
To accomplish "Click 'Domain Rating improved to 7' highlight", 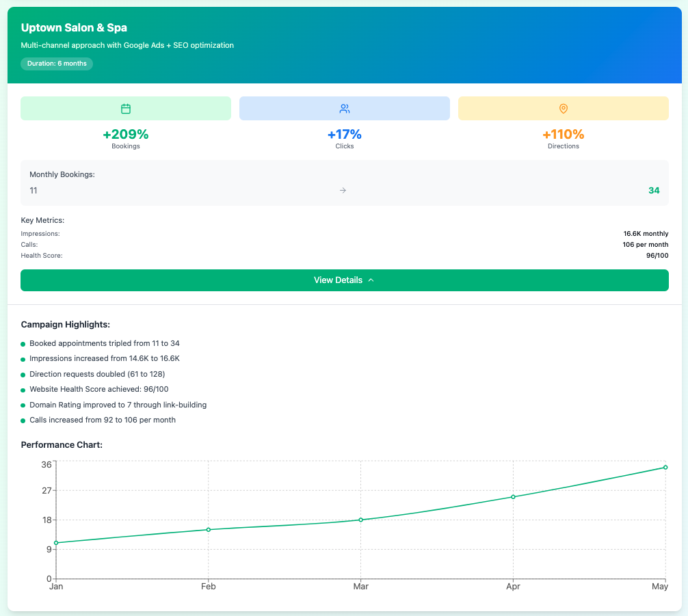I will click(118, 405).
